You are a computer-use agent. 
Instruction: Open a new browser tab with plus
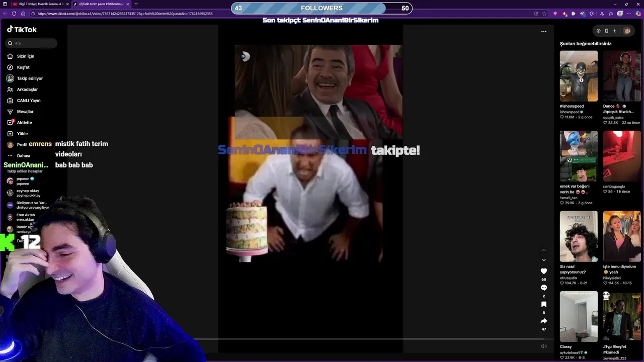(136, 4)
